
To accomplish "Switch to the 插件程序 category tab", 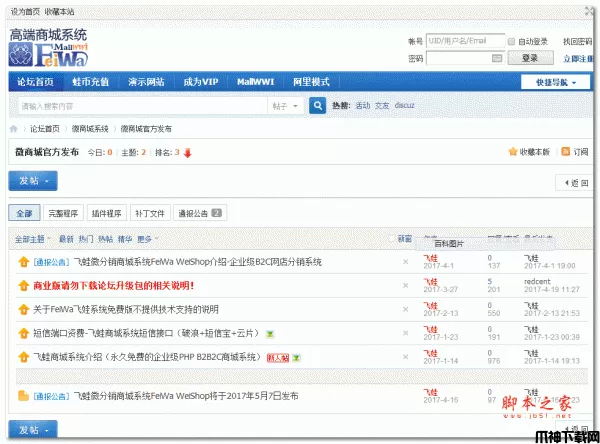I will pyautogui.click(x=106, y=213).
